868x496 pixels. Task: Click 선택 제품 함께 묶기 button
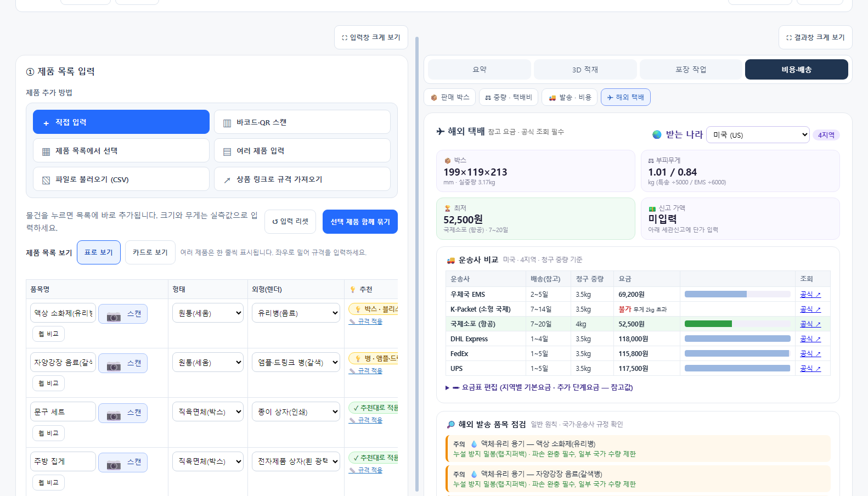[360, 222]
